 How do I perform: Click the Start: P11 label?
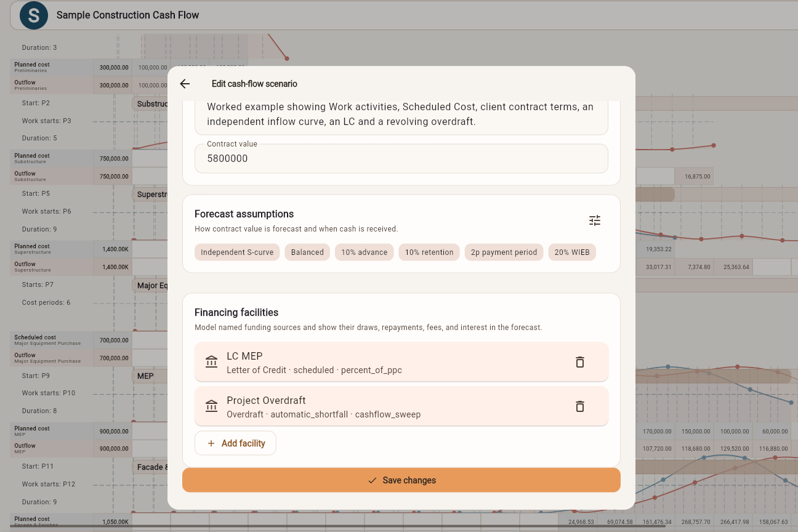38,467
